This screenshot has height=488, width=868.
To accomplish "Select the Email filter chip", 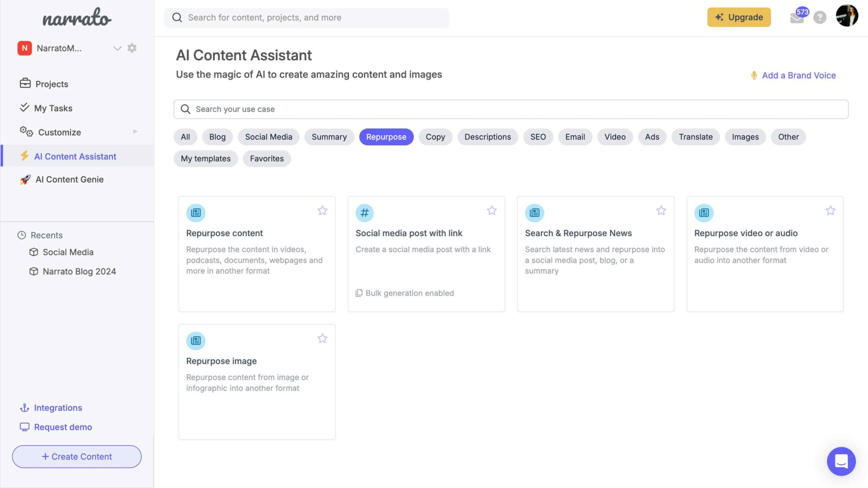I will pos(575,137).
